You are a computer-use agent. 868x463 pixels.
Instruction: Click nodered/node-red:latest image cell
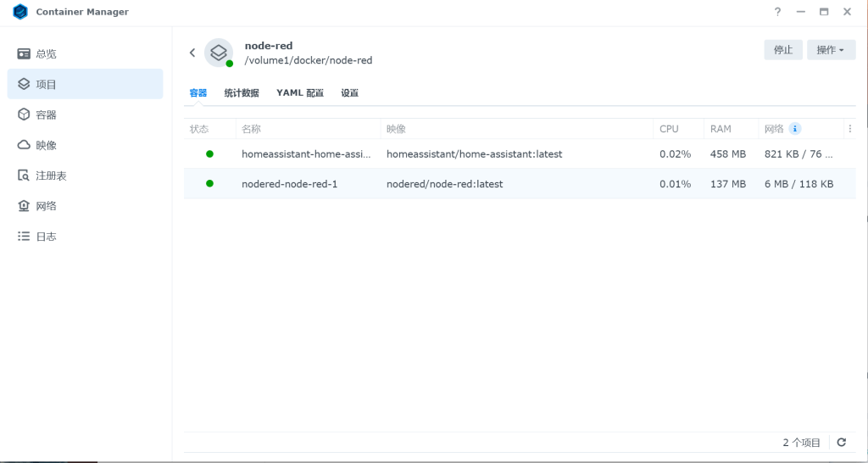click(x=444, y=184)
